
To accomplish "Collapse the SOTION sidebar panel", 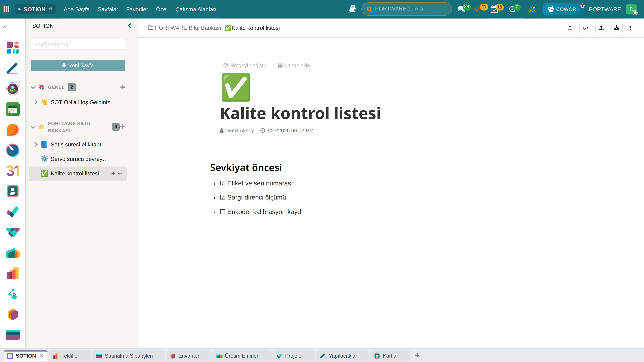I will coord(129,26).
